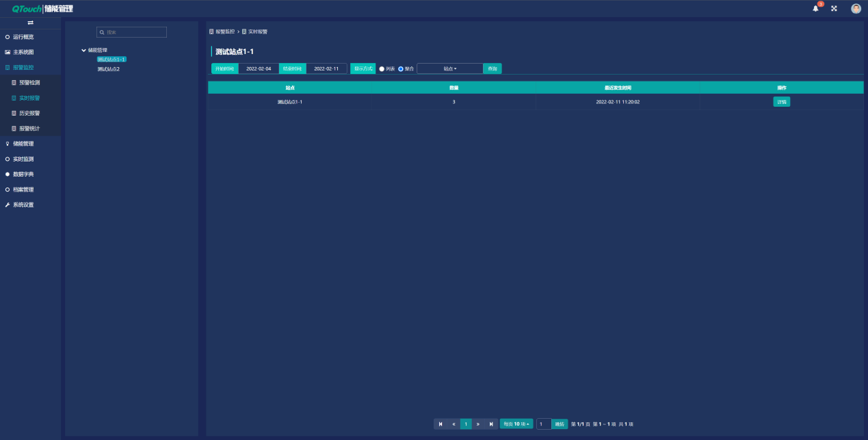Click the notification bell icon
The height and width of the screenshot is (440, 868).
click(815, 8)
